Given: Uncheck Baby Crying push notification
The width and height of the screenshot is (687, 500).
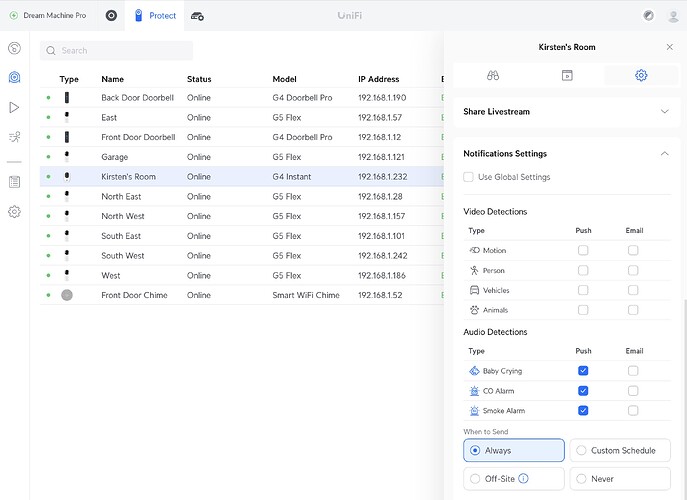Looking at the screenshot, I should [x=583, y=371].
